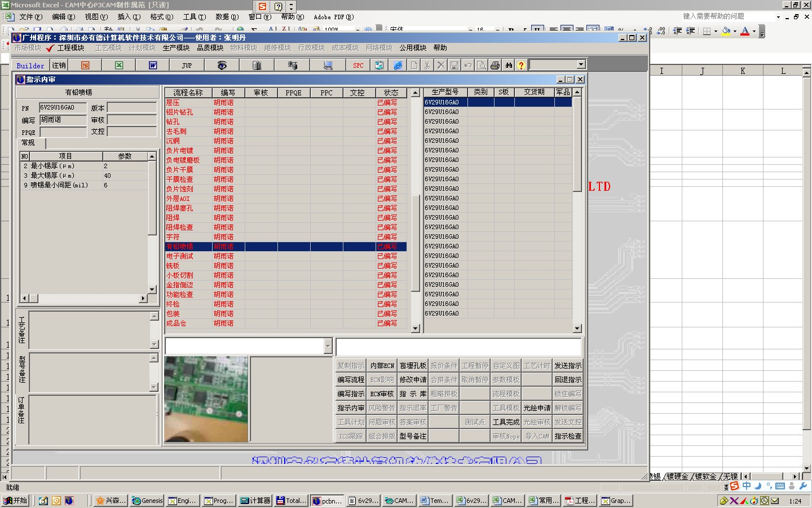This screenshot has width=812, height=508.
Task: Click the 盲埋孔板 button
Action: [x=413, y=366]
